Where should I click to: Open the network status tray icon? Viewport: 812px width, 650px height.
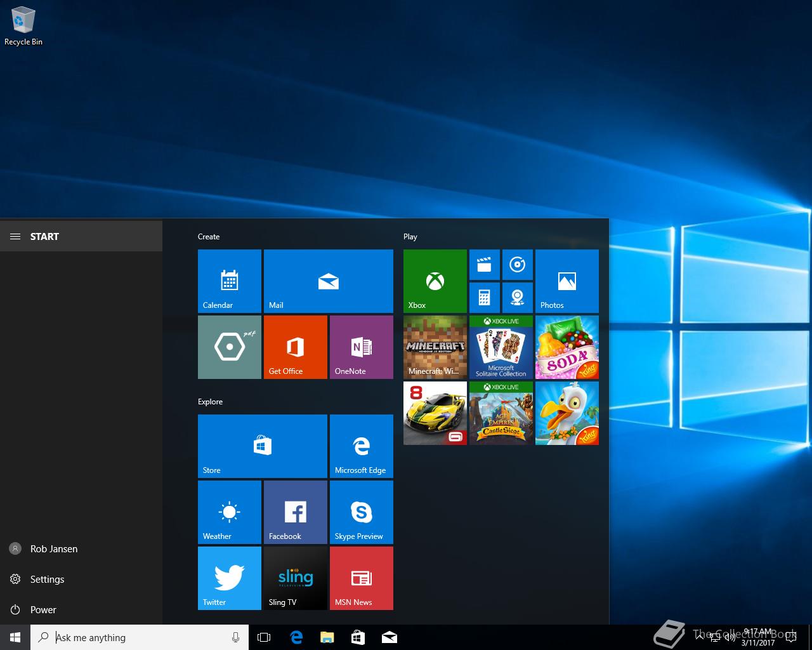(x=715, y=637)
